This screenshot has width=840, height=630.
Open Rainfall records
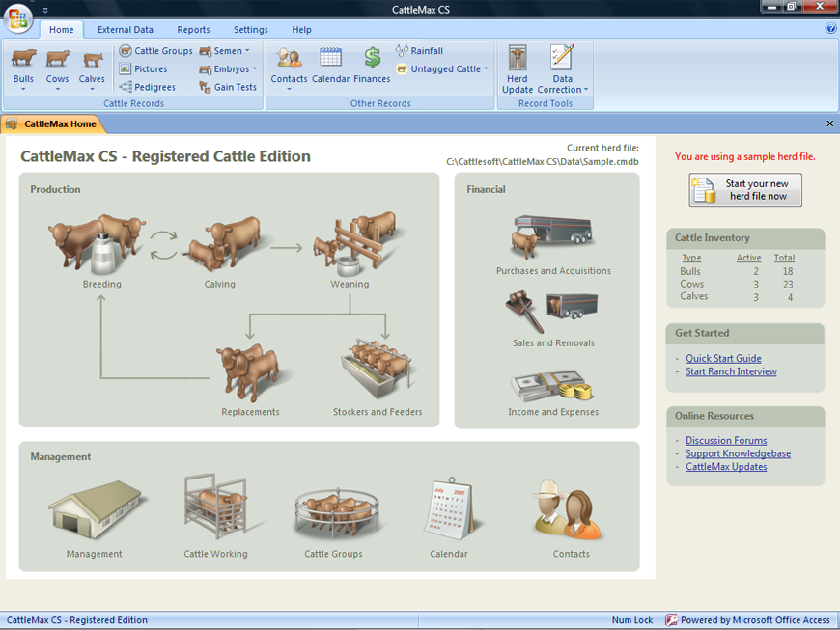[419, 51]
